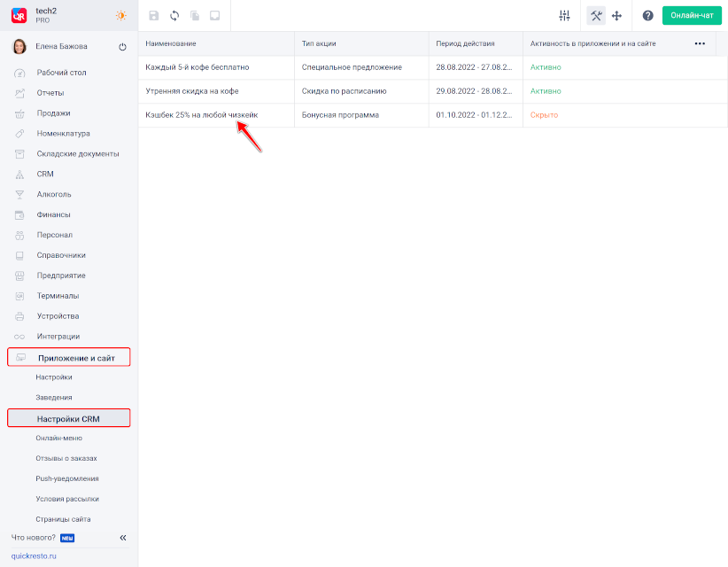The width and height of the screenshot is (728, 567).
Task: Click the Что нового? link
Action: tap(34, 538)
